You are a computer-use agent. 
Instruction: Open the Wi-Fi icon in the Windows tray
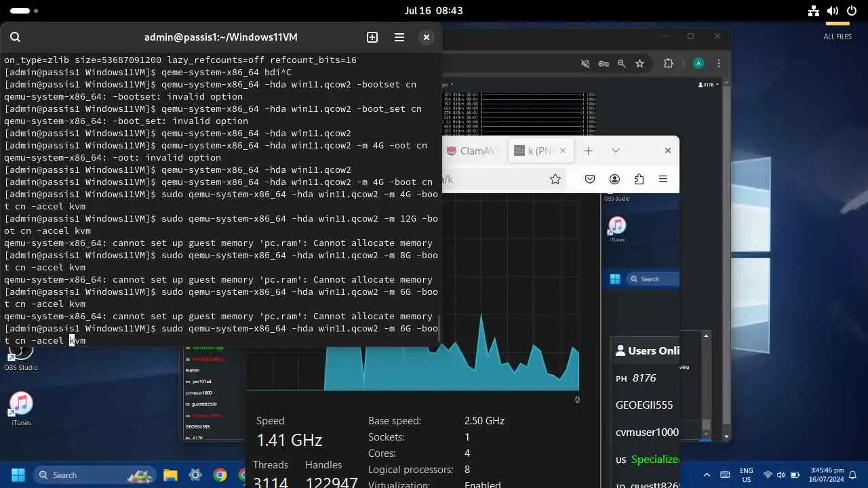[x=768, y=475]
